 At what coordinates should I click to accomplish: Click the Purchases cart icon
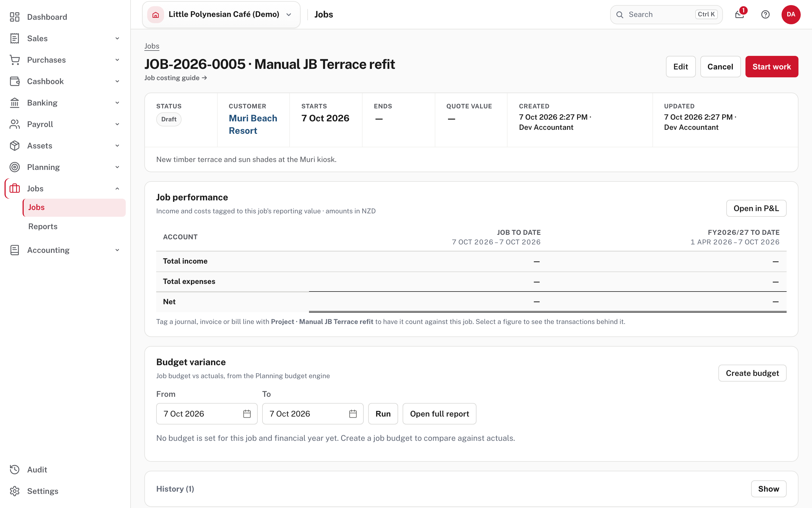[x=14, y=60]
